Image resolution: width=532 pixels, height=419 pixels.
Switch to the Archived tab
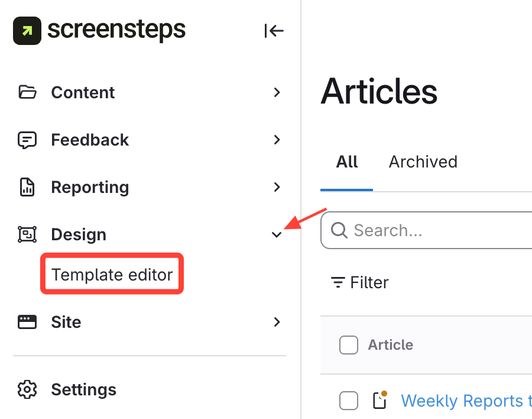coord(423,162)
